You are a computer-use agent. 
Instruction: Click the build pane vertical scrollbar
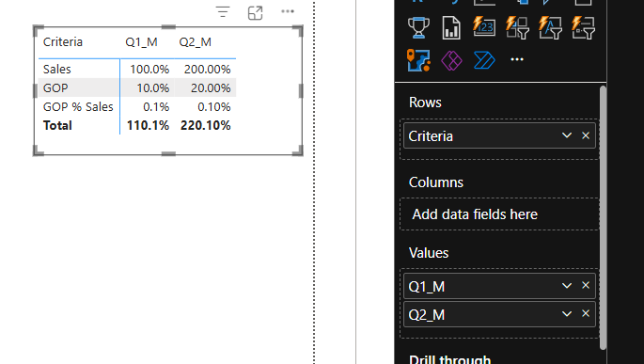(603, 218)
